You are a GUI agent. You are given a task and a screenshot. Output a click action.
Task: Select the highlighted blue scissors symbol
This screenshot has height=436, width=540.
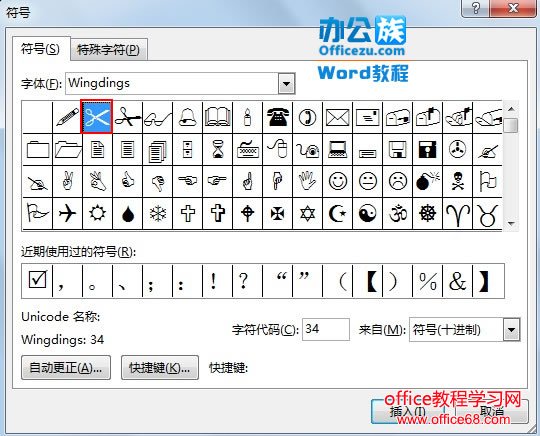97,117
